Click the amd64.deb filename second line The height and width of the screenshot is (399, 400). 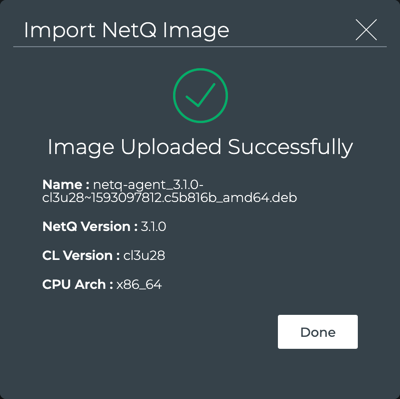click(x=170, y=198)
